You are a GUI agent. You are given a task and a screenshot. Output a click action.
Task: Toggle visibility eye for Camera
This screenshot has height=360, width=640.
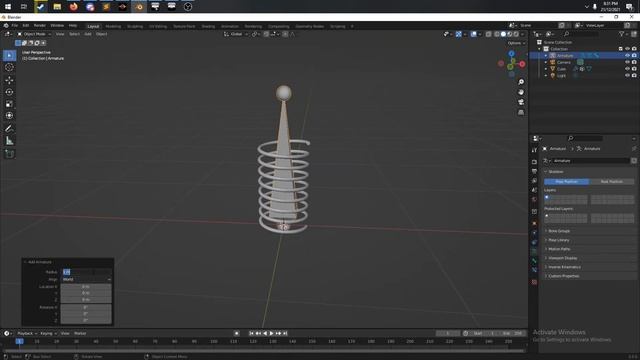pyautogui.click(x=627, y=62)
